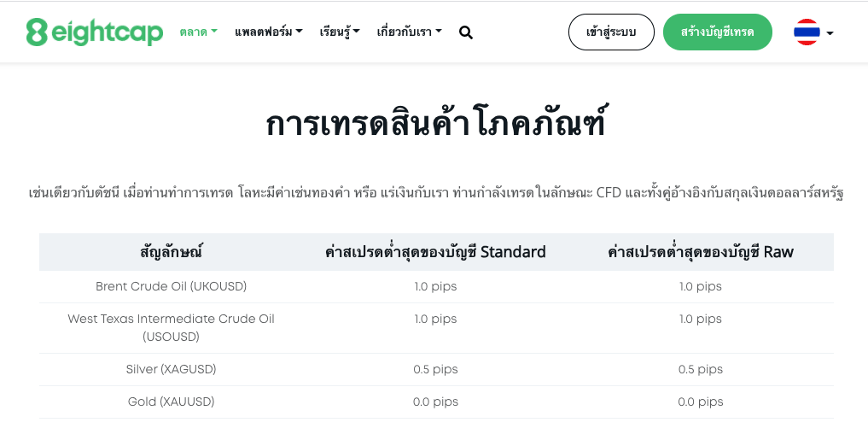This screenshot has height=440, width=868.
Task: Select the Gold (XAUUSD) row
Action: click(x=436, y=402)
